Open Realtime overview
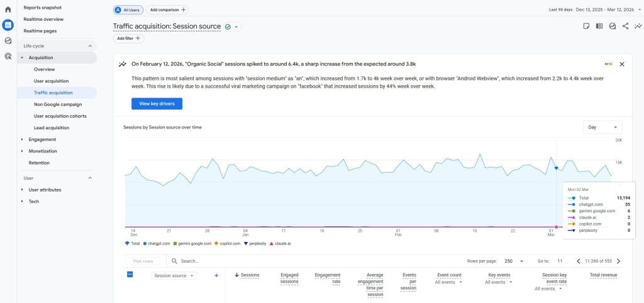The width and height of the screenshot is (644, 303). pos(43,19)
